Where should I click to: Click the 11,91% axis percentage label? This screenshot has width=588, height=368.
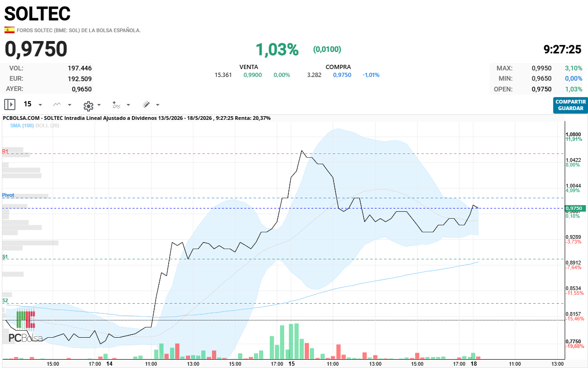click(574, 139)
